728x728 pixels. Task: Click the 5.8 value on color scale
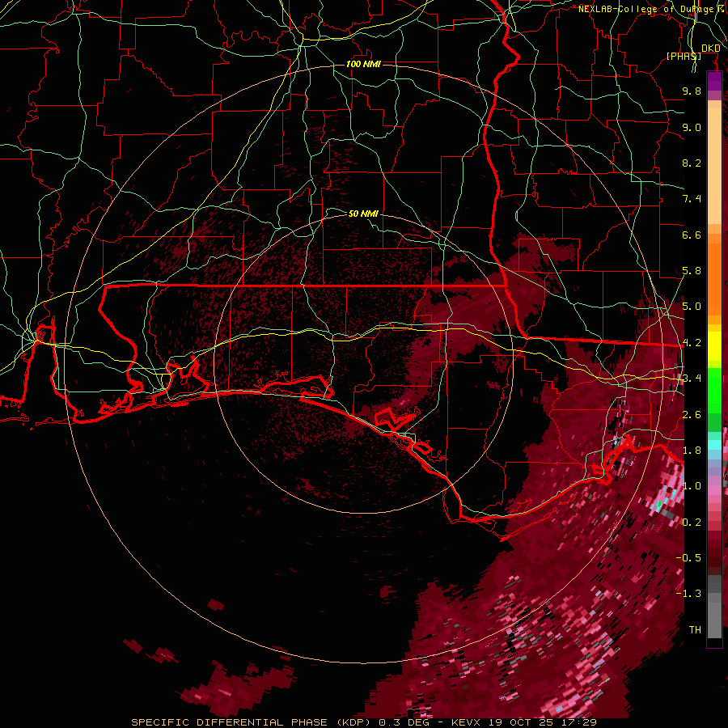[692, 271]
